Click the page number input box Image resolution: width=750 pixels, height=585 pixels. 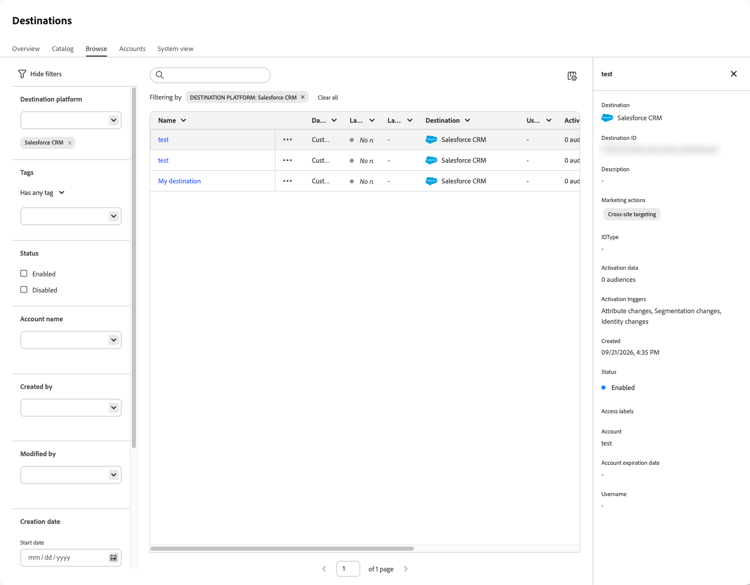tap(348, 569)
